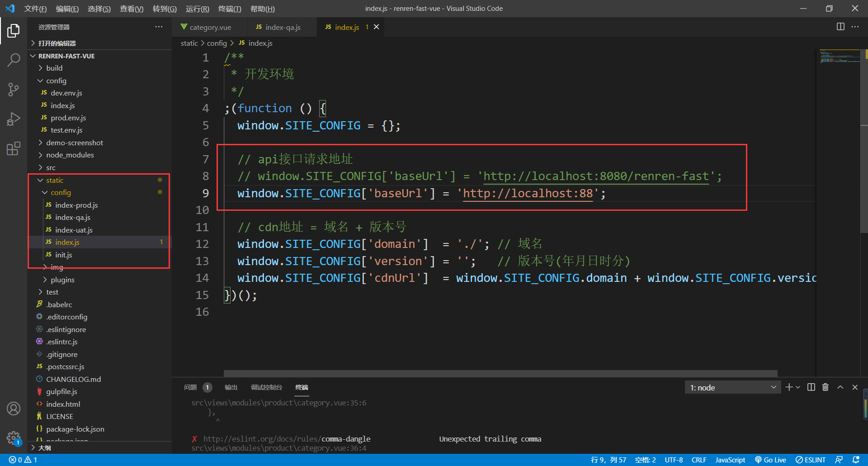Open the Manage gear icon

[14, 438]
